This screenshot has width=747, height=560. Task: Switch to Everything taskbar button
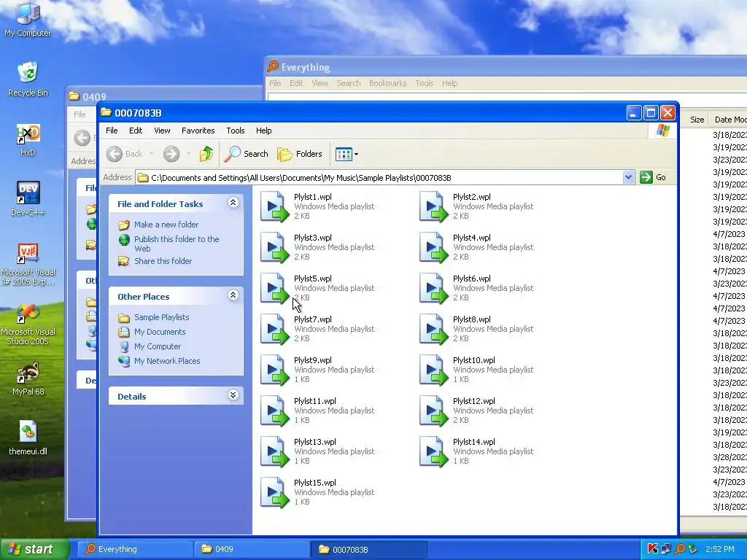click(x=135, y=549)
